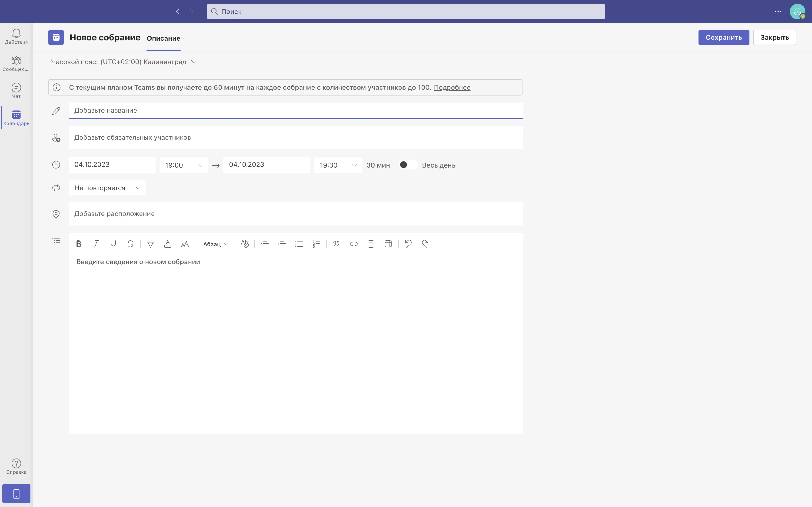
Task: Select the 'Описание' tab
Action: coord(163,38)
